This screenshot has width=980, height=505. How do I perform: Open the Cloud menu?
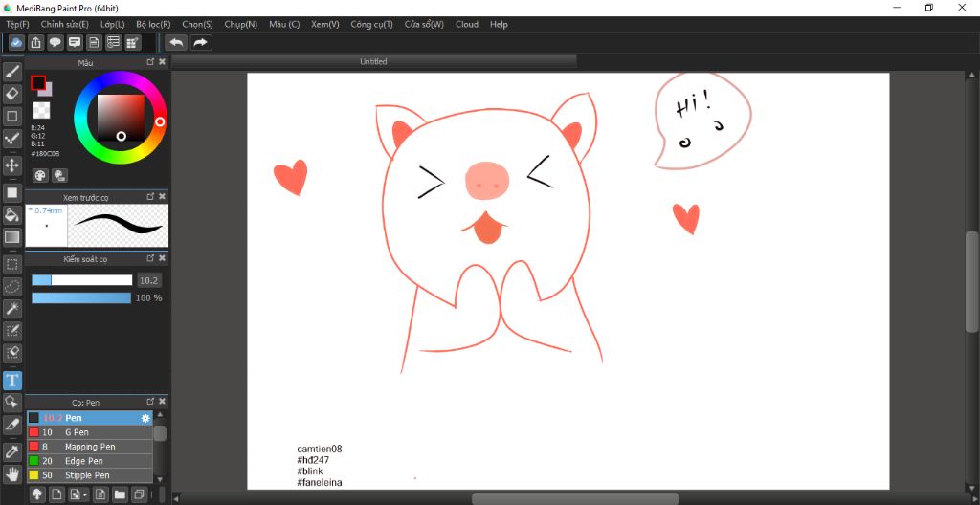point(467,24)
